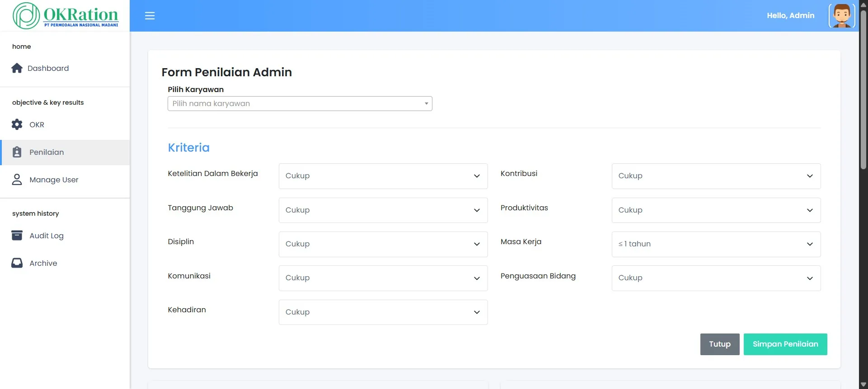Open Manage User in sidebar
The width and height of the screenshot is (868, 389).
click(x=65, y=180)
